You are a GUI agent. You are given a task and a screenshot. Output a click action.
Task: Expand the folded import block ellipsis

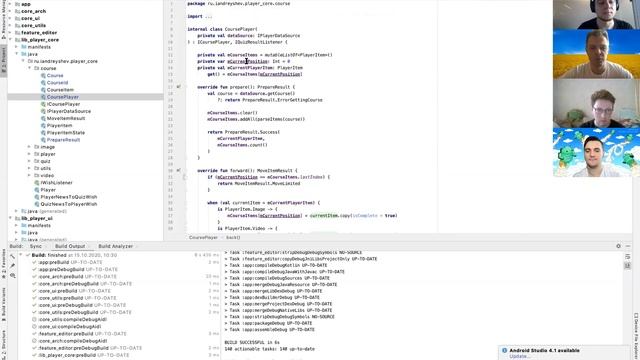[208, 16]
